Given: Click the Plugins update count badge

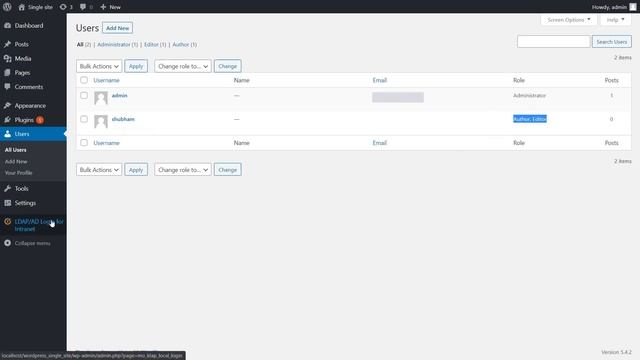Looking at the screenshot, I should click(x=40, y=120).
